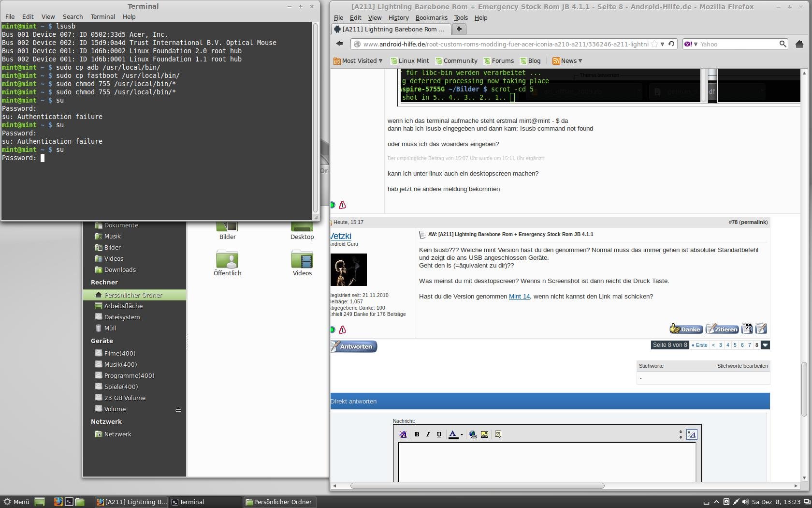Report Vetzki's post with warning icon
The image size is (812, 508).
pyautogui.click(x=343, y=330)
